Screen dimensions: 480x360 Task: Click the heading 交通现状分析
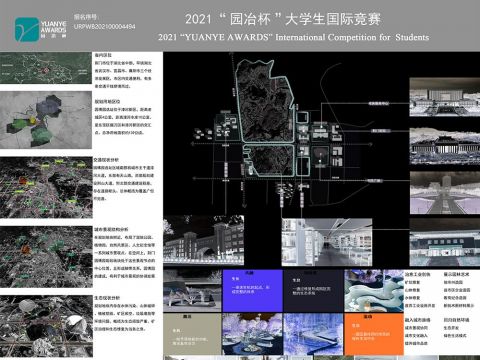click(x=106, y=160)
